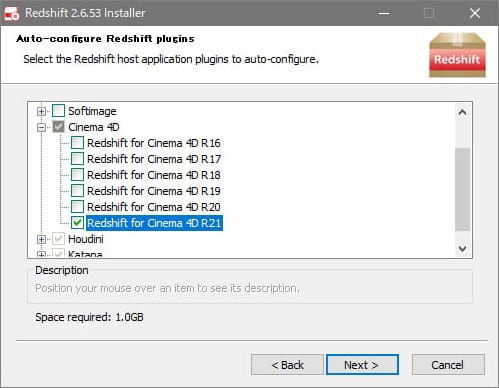The height and width of the screenshot is (388, 499).
Task: Click the Redshift package box logo
Action: click(457, 55)
